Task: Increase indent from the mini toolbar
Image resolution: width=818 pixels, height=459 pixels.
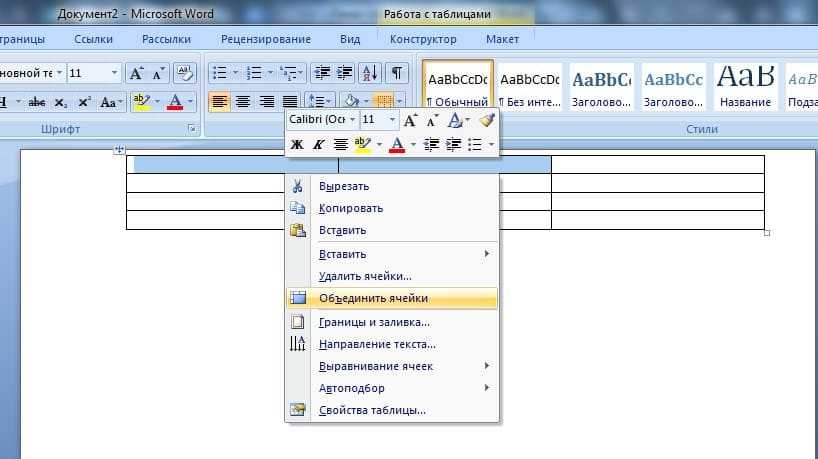Action: coord(453,144)
